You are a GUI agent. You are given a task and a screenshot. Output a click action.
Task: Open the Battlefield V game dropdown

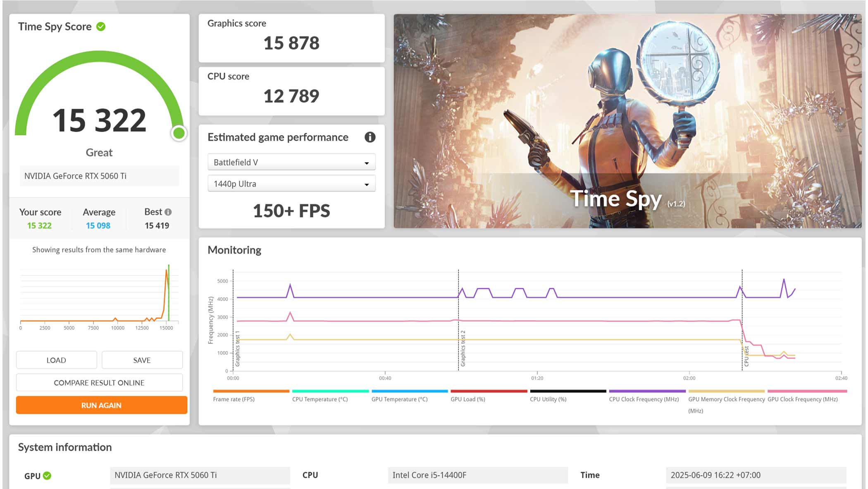click(291, 162)
